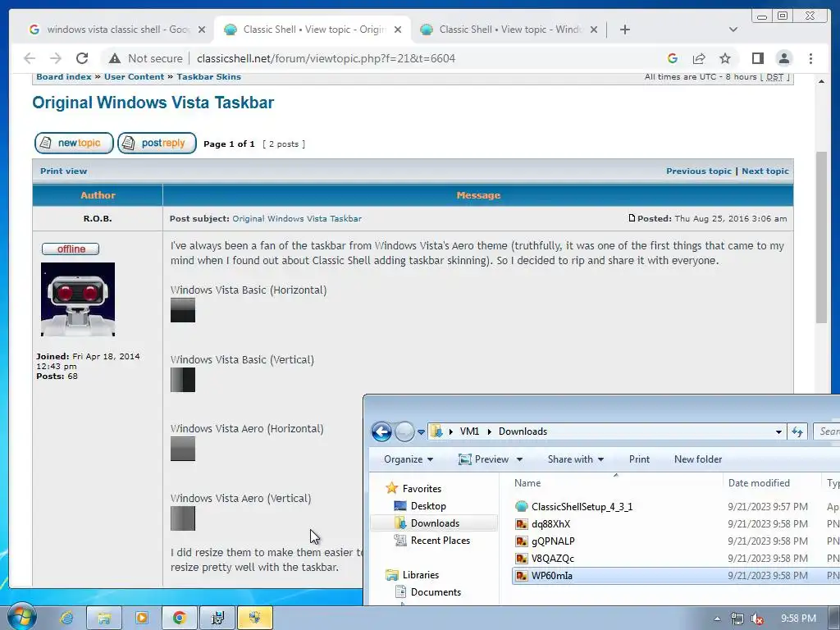Close the third Classic Shell tab

tap(594, 30)
